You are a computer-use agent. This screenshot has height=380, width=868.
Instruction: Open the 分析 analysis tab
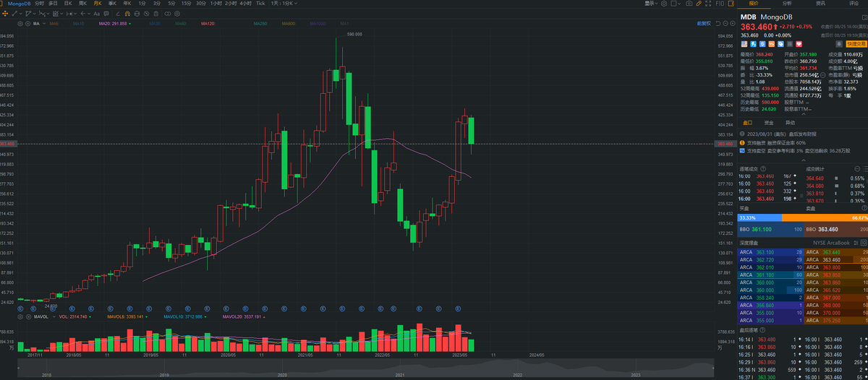[787, 4]
